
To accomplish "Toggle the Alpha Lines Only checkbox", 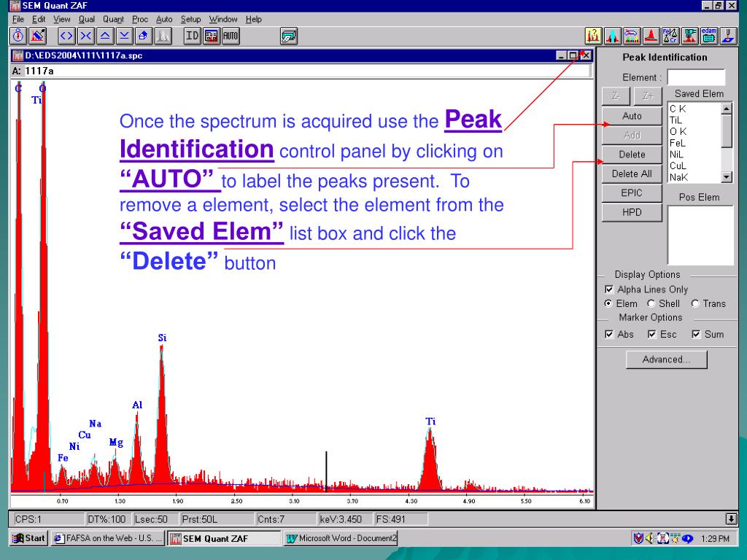I will point(610,289).
